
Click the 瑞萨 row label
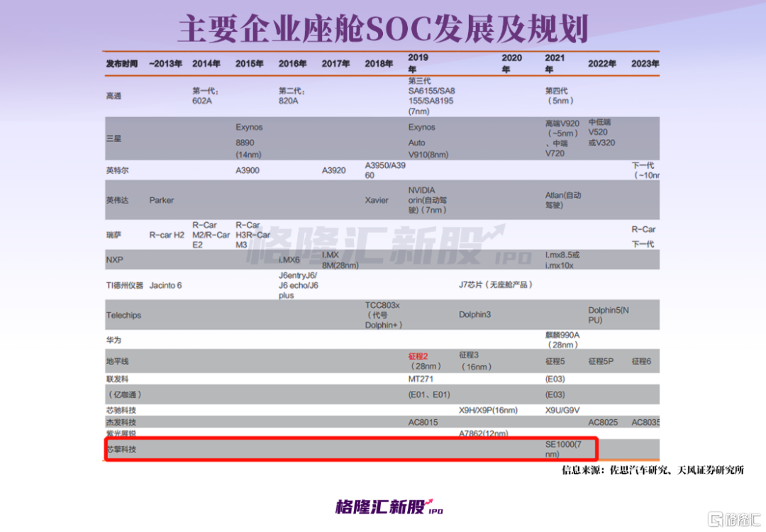pos(113,235)
